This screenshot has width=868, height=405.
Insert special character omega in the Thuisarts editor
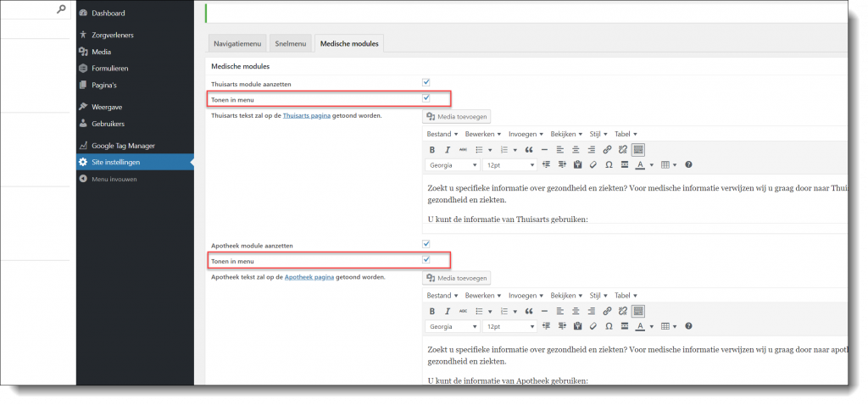[x=609, y=164]
